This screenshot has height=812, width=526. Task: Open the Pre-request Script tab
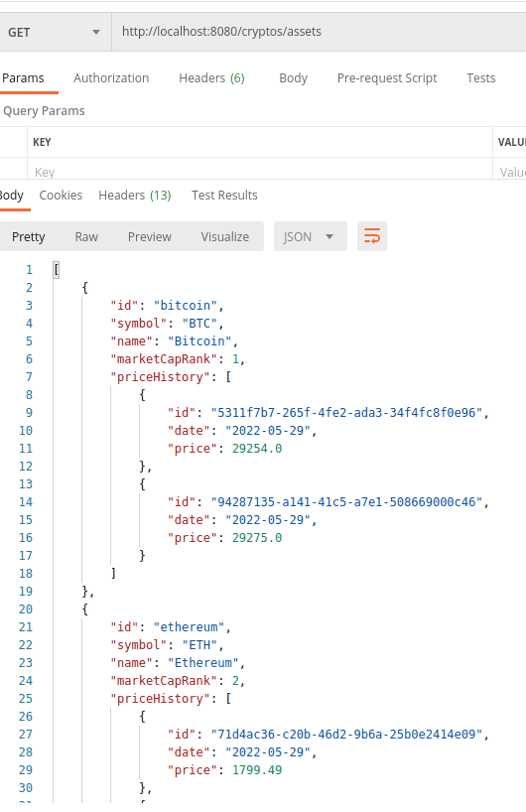coord(387,78)
